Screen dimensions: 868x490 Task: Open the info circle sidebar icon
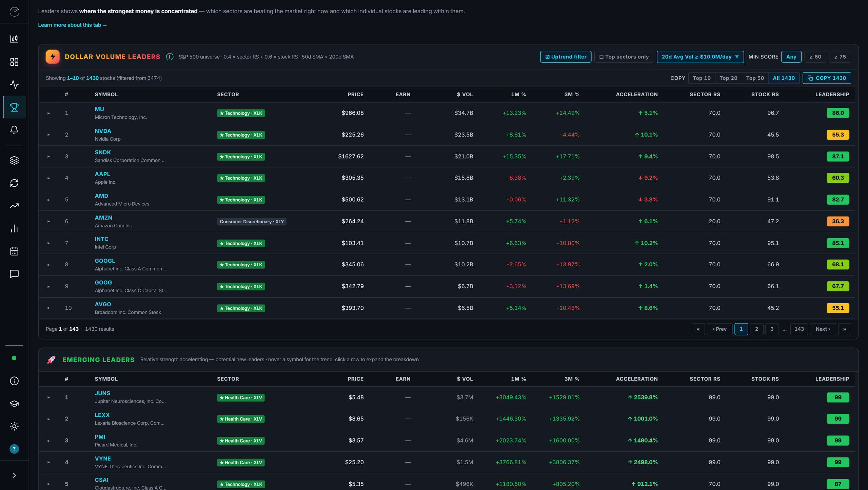pos(14,381)
